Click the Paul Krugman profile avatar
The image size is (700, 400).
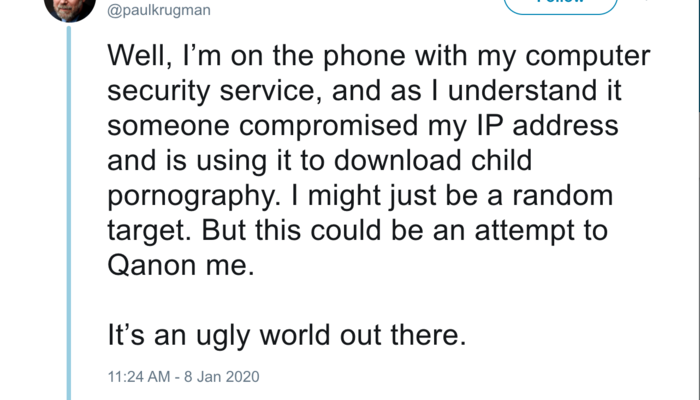pyautogui.click(x=68, y=7)
